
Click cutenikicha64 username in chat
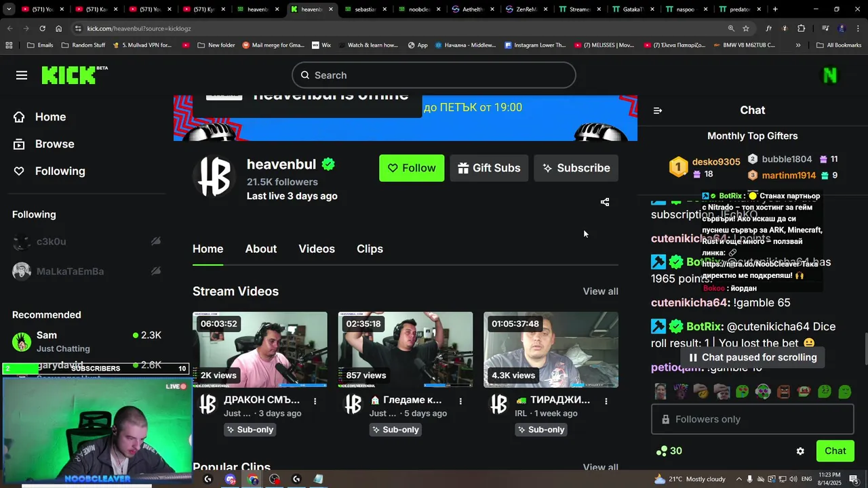690,303
